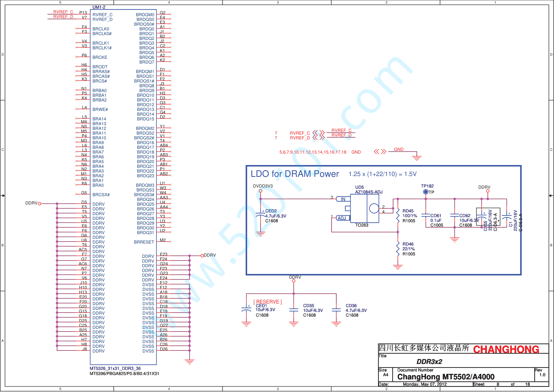
Task: Click the BRDQS3# pin name
Action: click(x=144, y=195)
